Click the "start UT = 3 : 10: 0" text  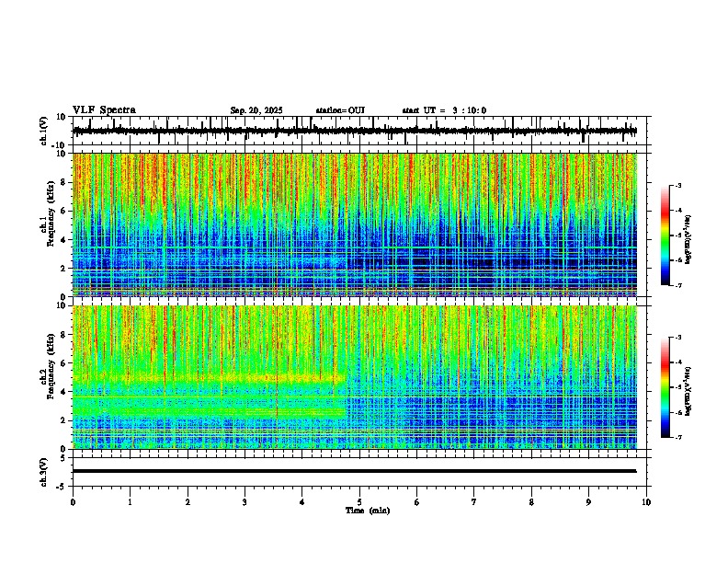click(444, 110)
